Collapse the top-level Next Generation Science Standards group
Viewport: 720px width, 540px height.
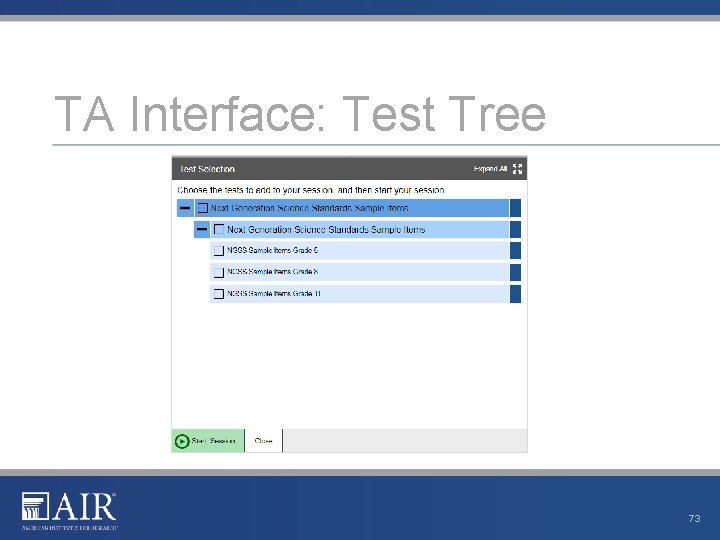(x=185, y=208)
